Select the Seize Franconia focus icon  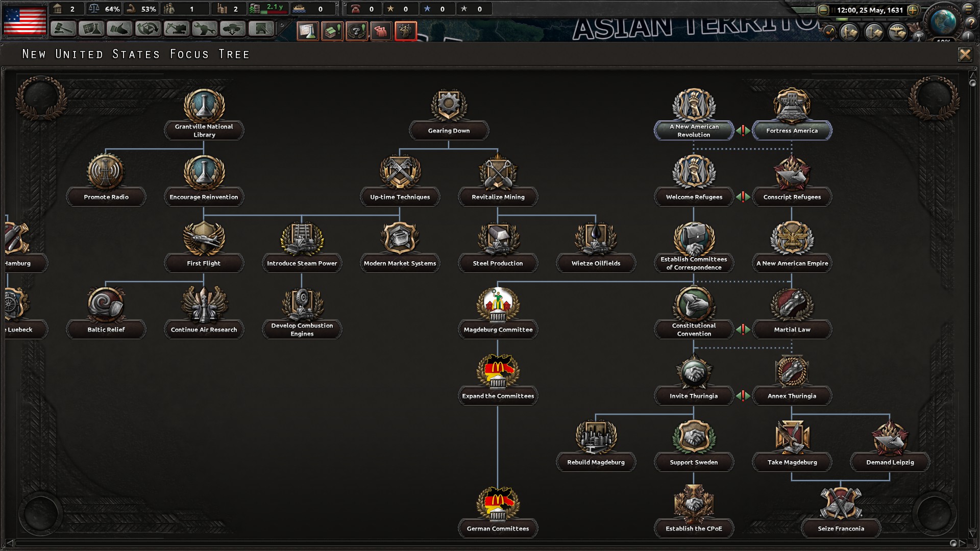(x=841, y=504)
